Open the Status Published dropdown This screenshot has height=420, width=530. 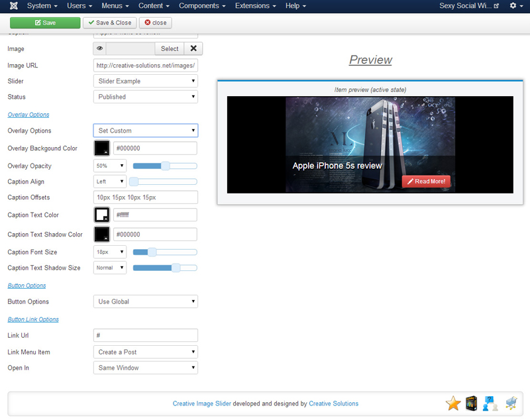[146, 97]
